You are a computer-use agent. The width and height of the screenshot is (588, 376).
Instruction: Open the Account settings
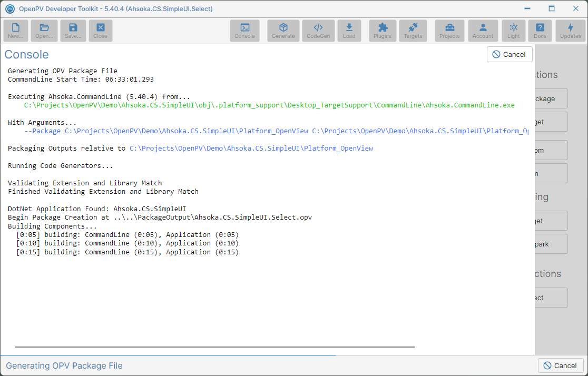pyautogui.click(x=483, y=31)
